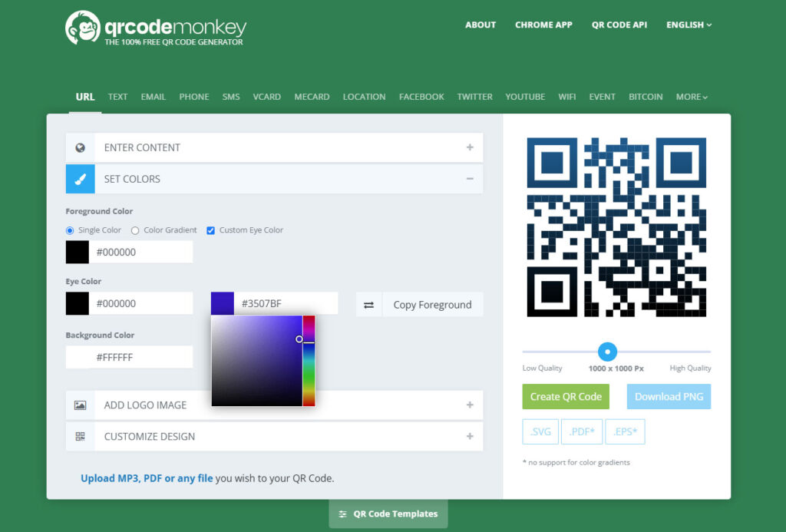This screenshot has width=786, height=532.
Task: Click the qrcodemonkey monkey logo
Action: point(83,28)
